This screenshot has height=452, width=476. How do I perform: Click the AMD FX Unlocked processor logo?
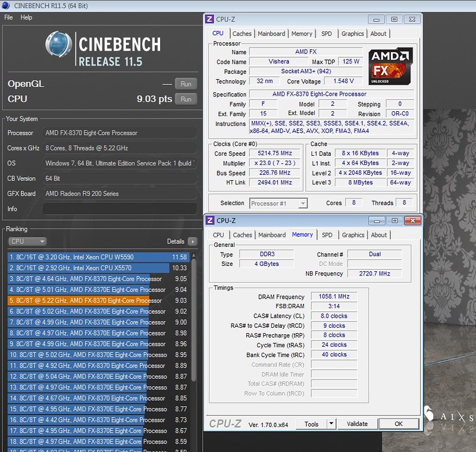click(x=390, y=66)
